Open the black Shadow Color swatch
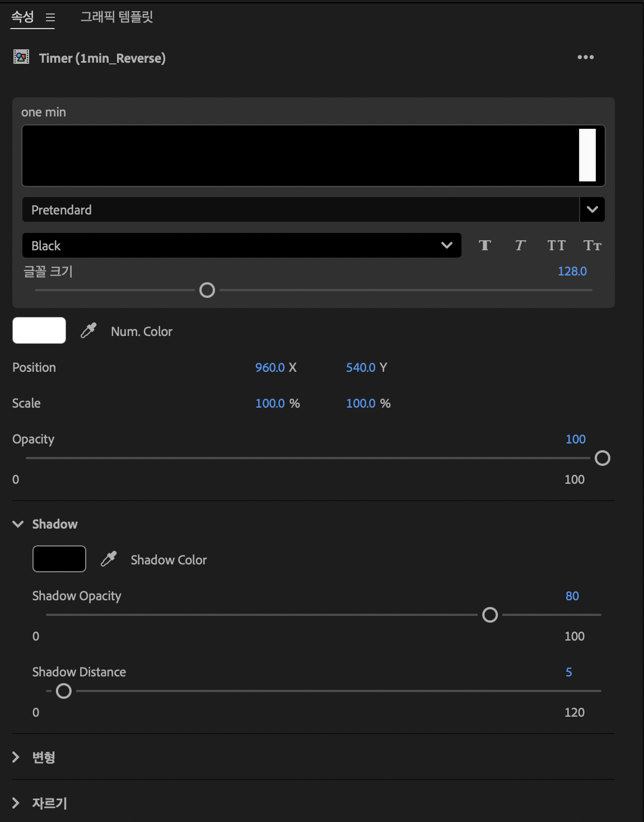The image size is (644, 822). point(59,559)
